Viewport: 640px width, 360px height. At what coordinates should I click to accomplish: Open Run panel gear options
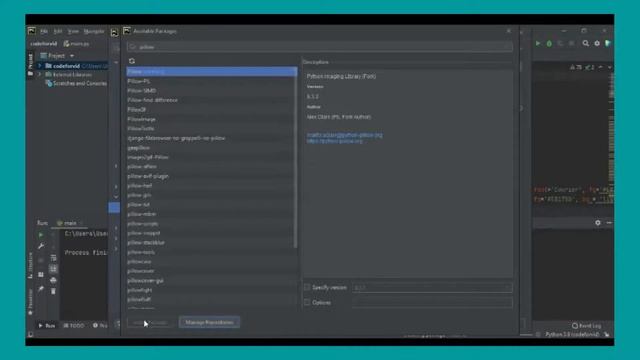[598, 223]
